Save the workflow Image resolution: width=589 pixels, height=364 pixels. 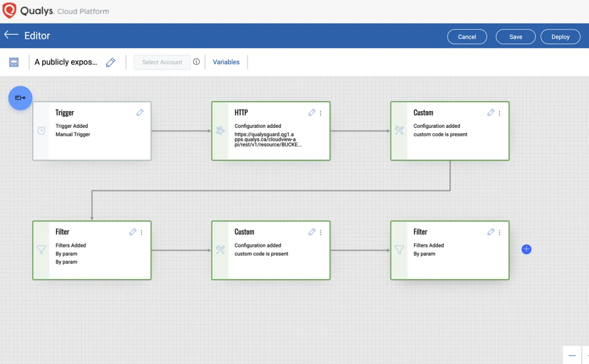tap(515, 36)
